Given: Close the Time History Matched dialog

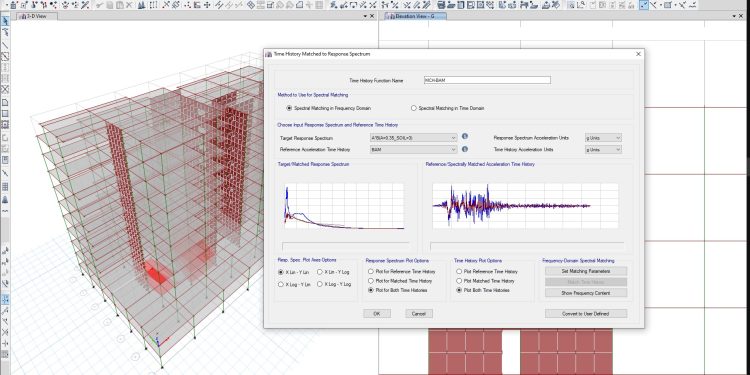Looking at the screenshot, I should pos(638,54).
